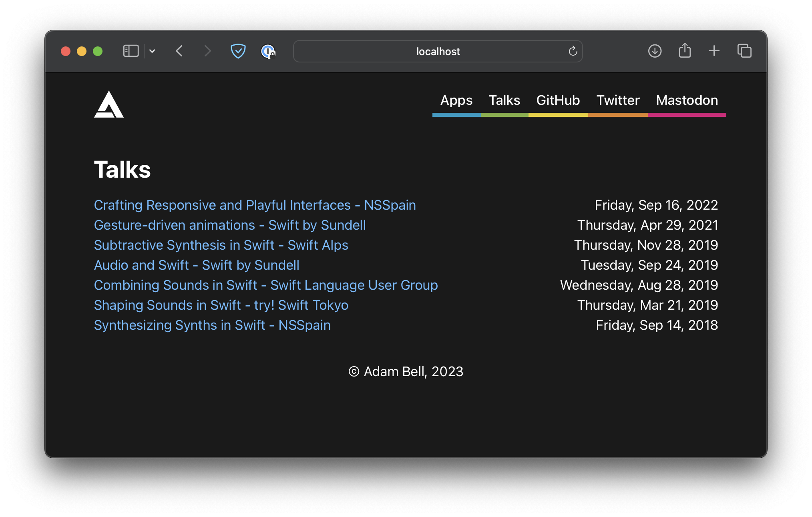The image size is (812, 517).
Task: Click Gesture-driven animations Swift by Sundell link
Action: pos(230,225)
